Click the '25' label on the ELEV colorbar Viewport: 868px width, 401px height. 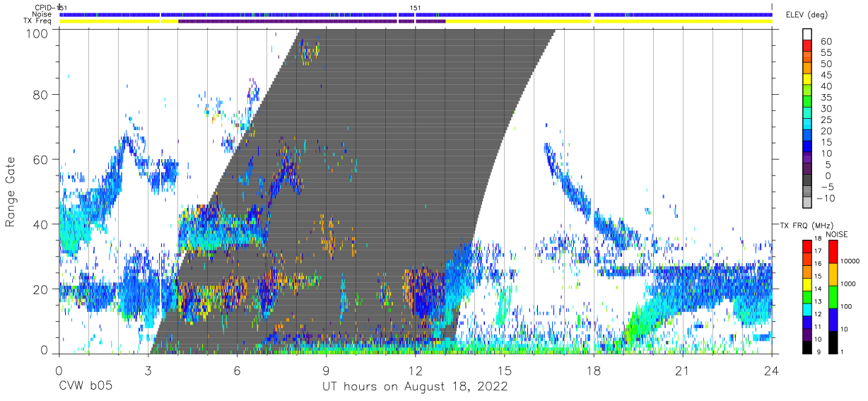point(826,120)
